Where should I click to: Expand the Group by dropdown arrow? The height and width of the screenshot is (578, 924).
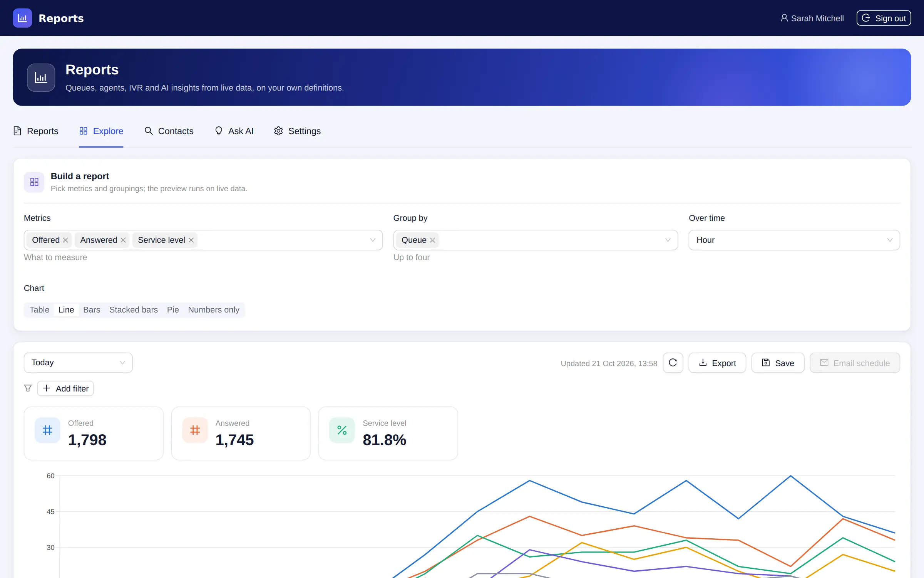point(668,240)
